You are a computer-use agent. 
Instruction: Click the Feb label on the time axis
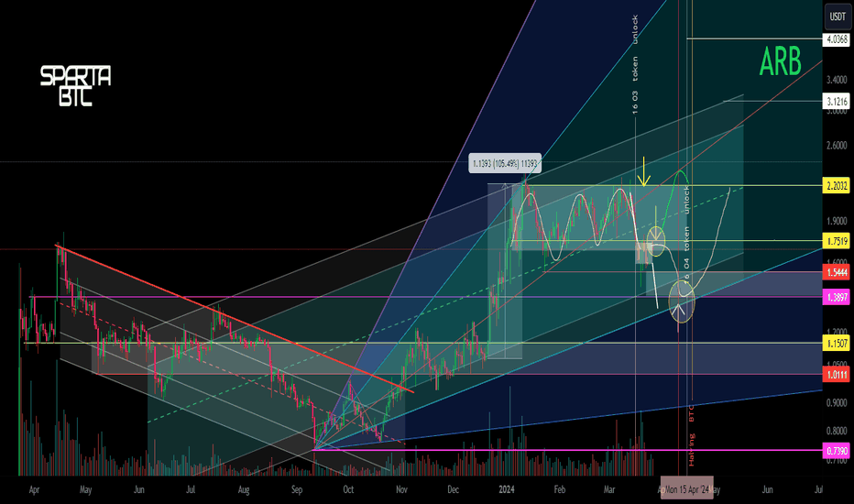[x=559, y=489]
